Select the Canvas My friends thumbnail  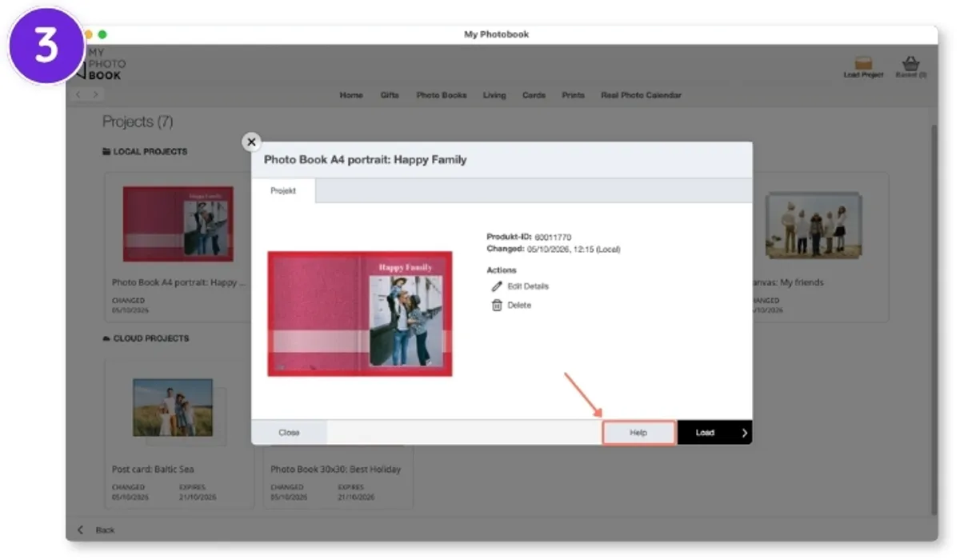point(812,225)
